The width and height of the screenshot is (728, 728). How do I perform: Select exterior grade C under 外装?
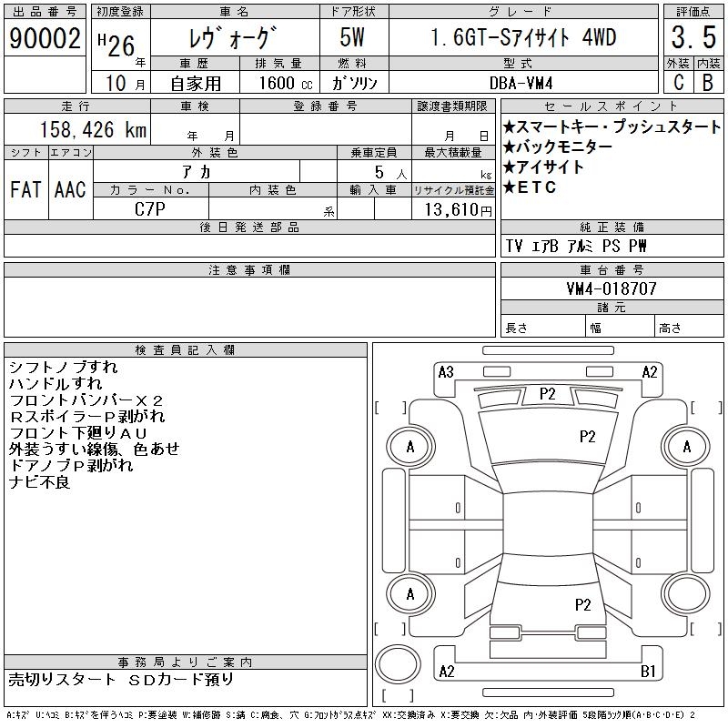(678, 82)
